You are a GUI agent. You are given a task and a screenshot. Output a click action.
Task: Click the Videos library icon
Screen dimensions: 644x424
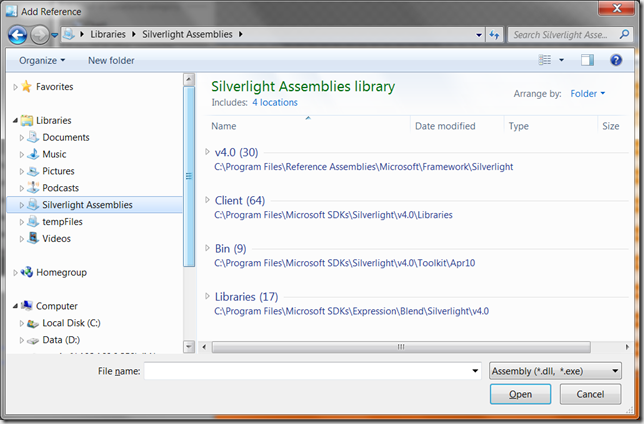[33, 238]
